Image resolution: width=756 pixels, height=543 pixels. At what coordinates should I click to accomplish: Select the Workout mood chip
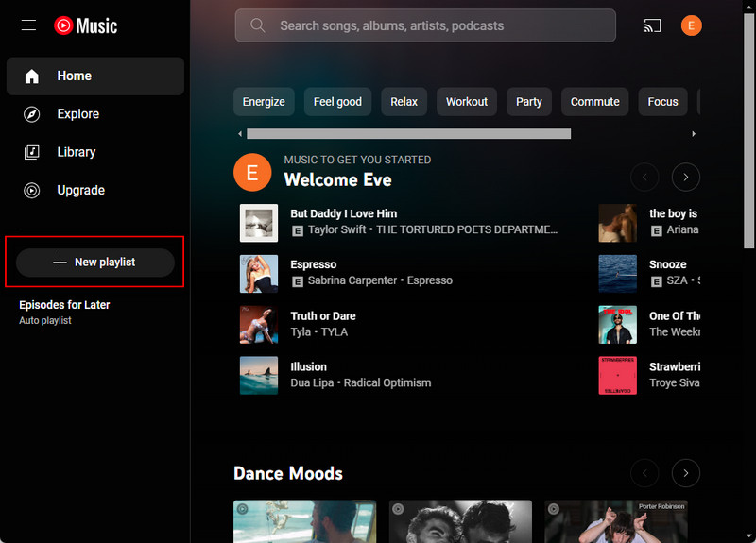click(x=467, y=102)
